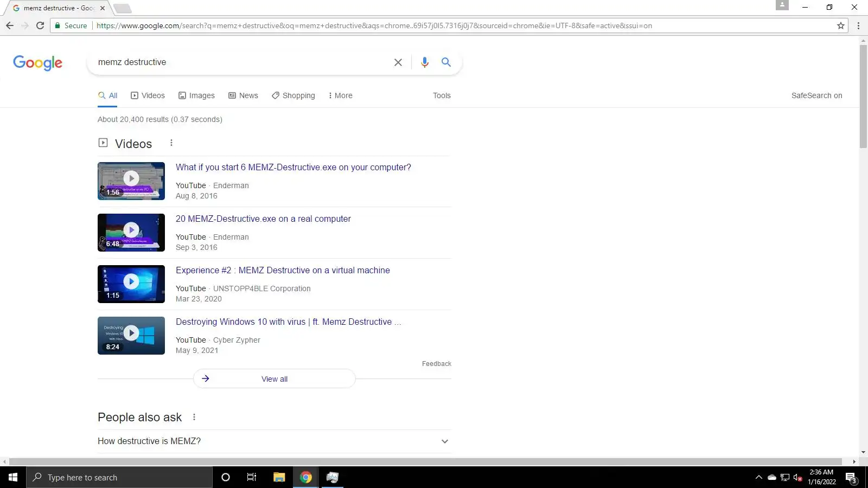Go back to the previous page
Image resolution: width=868 pixels, height=488 pixels.
pyautogui.click(x=10, y=25)
